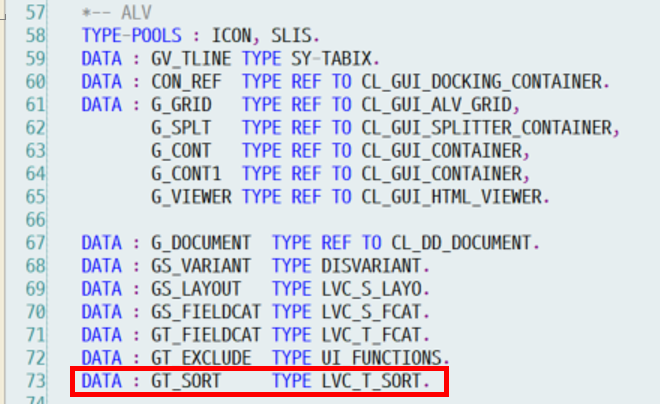The image size is (660, 407).
Task: Click the UI_FUNCTIONS type name
Action: click(381, 358)
